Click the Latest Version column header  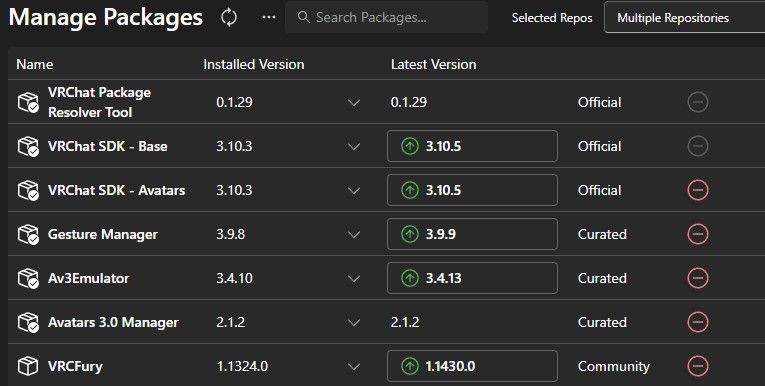pos(433,64)
